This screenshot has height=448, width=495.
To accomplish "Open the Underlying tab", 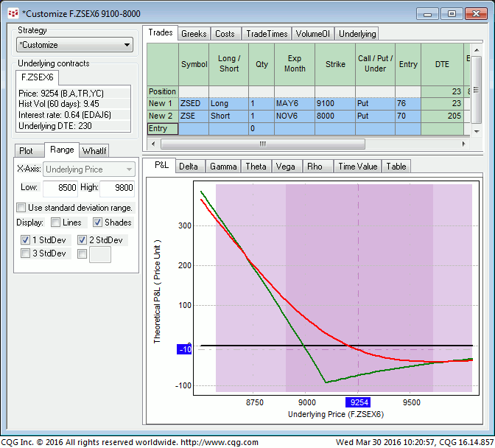I will click(x=357, y=34).
